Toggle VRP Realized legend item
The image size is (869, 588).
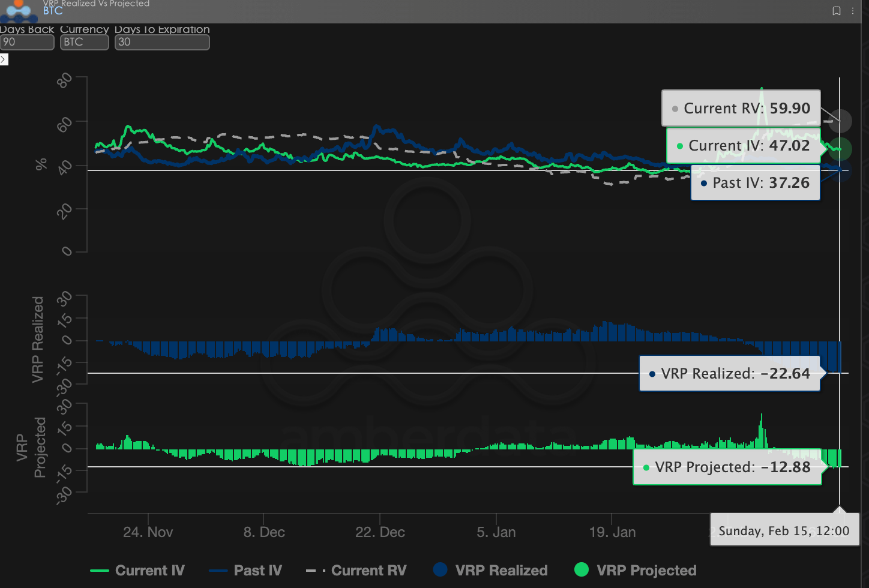coord(490,570)
